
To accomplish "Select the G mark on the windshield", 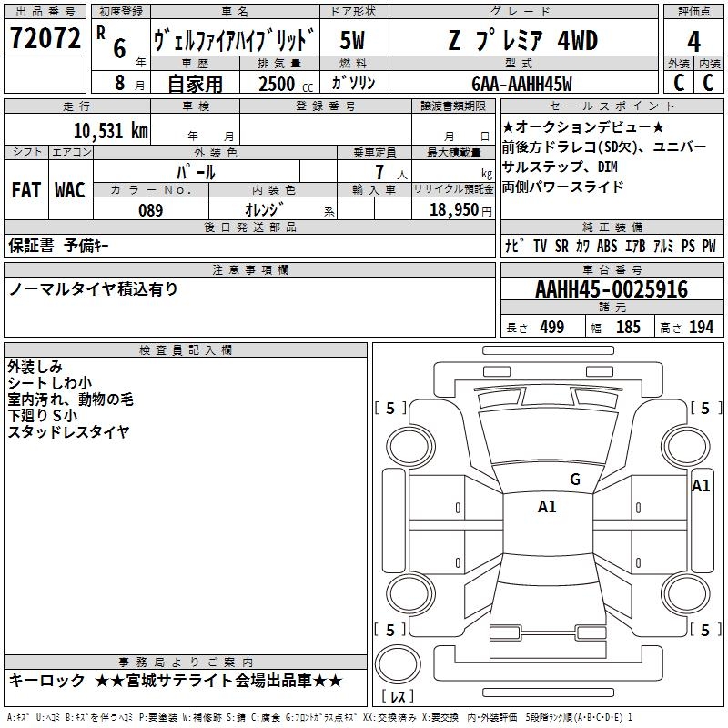I will (574, 480).
